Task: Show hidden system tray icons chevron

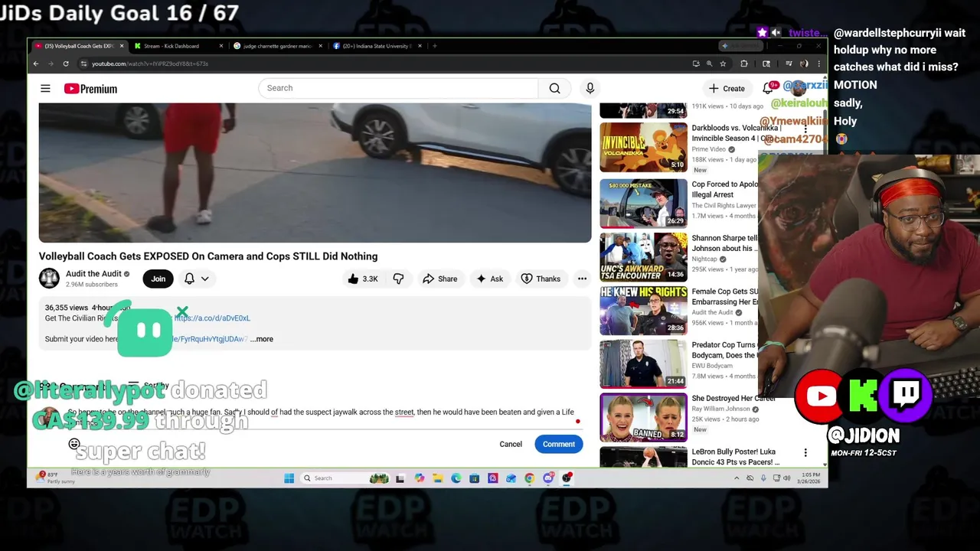Action: click(x=737, y=478)
